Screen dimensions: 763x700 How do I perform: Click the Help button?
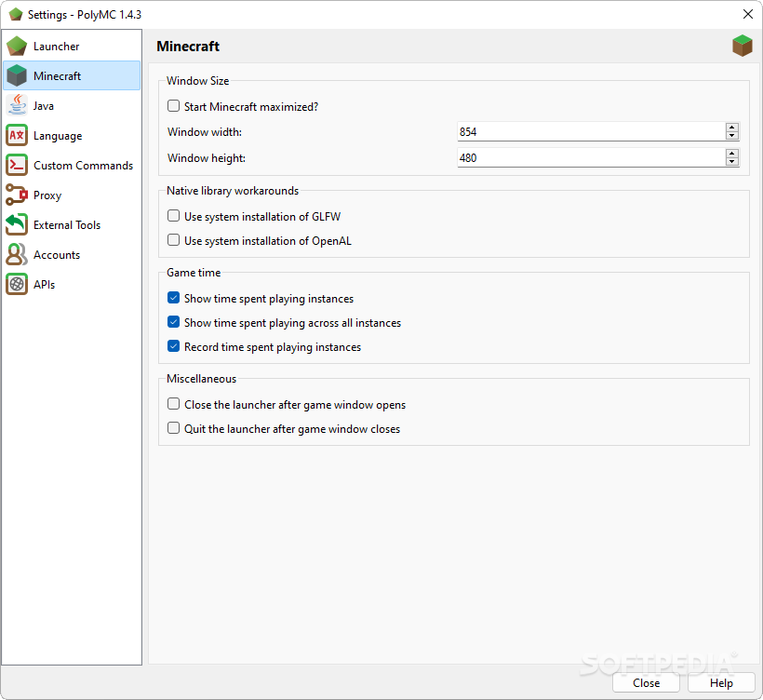pyautogui.click(x=721, y=683)
